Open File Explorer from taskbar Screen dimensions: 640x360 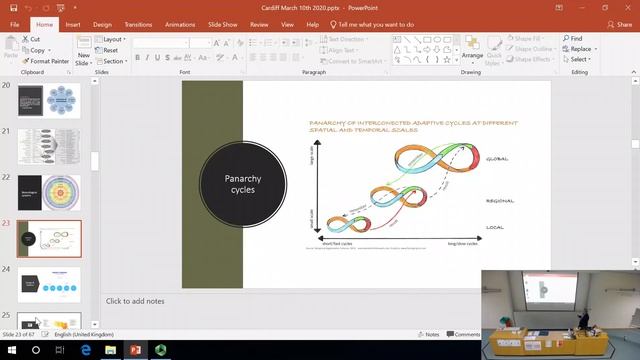[111, 350]
